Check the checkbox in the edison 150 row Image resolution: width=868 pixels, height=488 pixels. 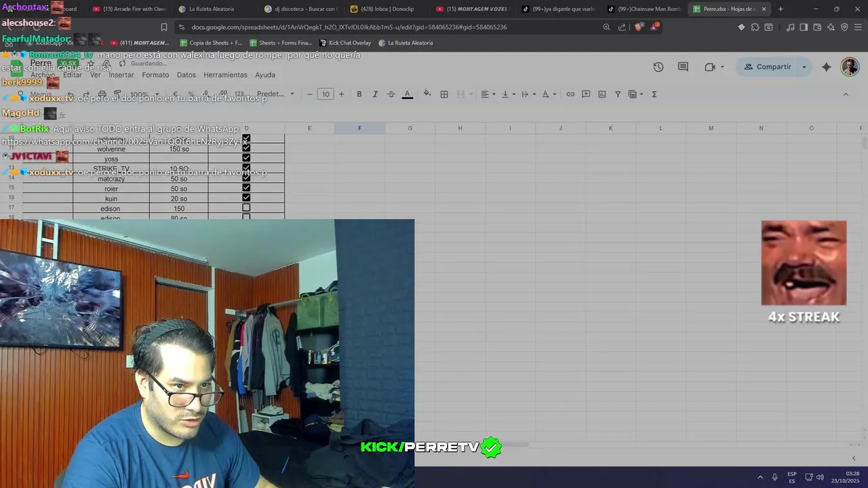[246, 208]
